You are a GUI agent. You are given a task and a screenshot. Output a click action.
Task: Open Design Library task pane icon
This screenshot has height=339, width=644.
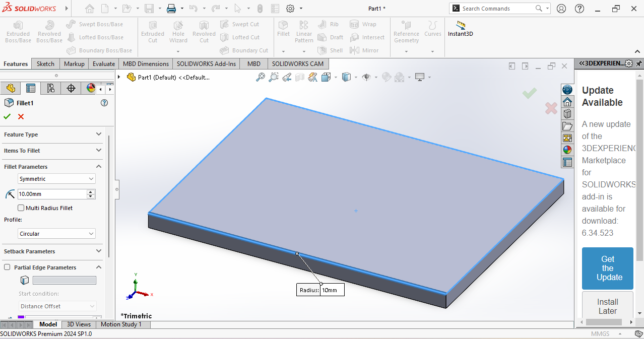point(567,114)
